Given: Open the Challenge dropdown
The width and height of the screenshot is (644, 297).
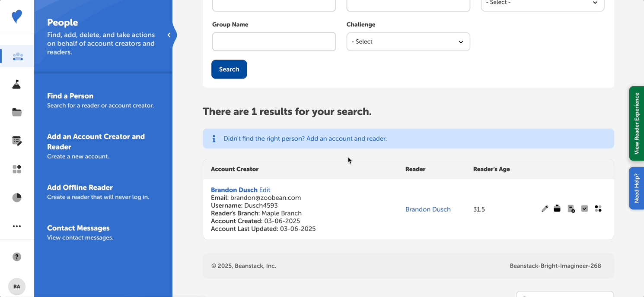Looking at the screenshot, I should 408,41.
